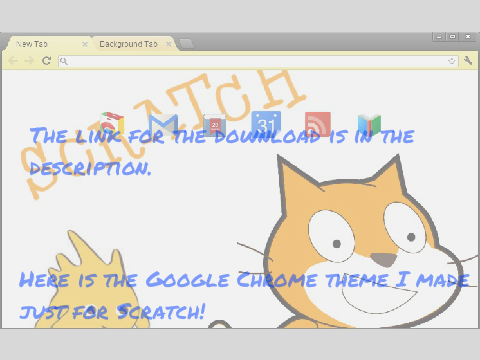Open the Google Books app icon
Screen dimensions: 480x360
tap(369, 124)
